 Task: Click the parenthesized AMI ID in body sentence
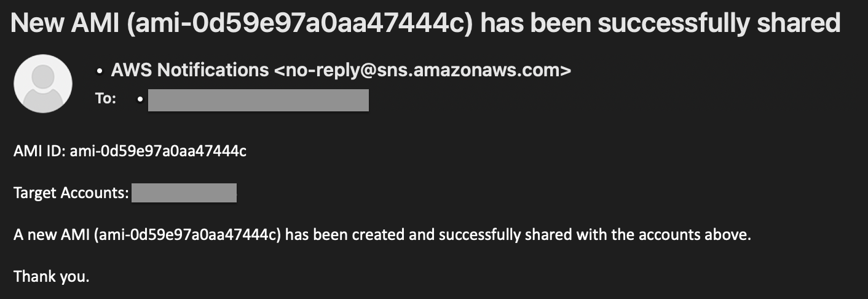[188, 235]
